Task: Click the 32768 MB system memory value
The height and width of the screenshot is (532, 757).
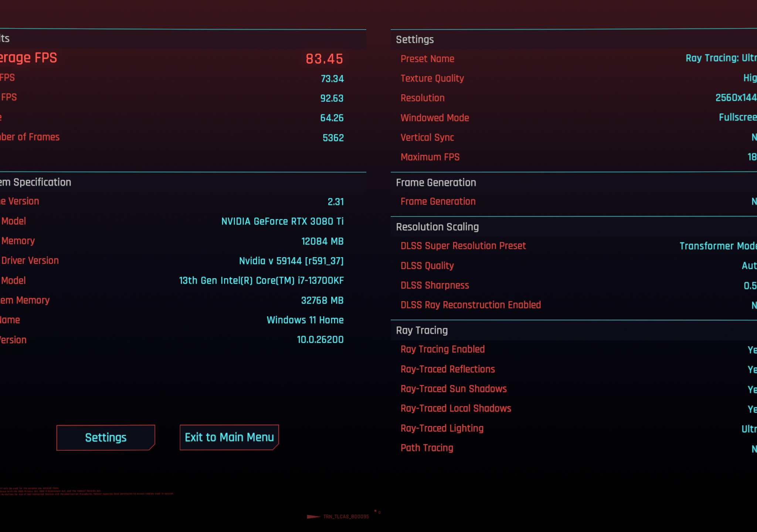Action: point(322,300)
